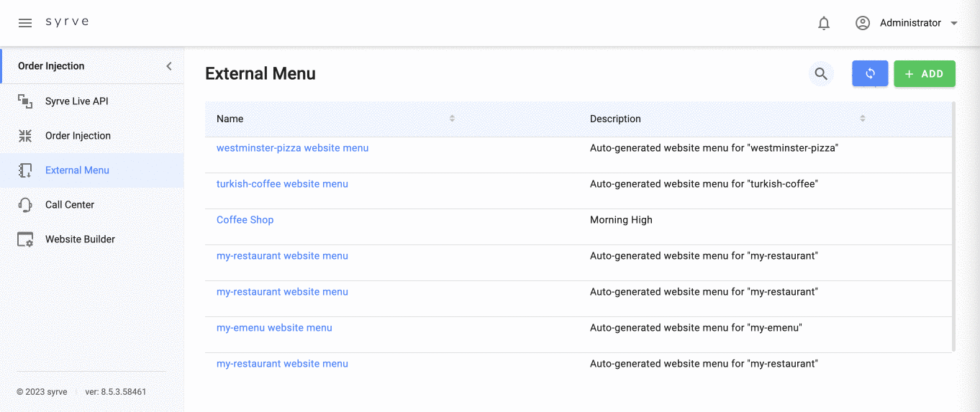
Task: Select the Order Injection menu item
Action: 78,136
